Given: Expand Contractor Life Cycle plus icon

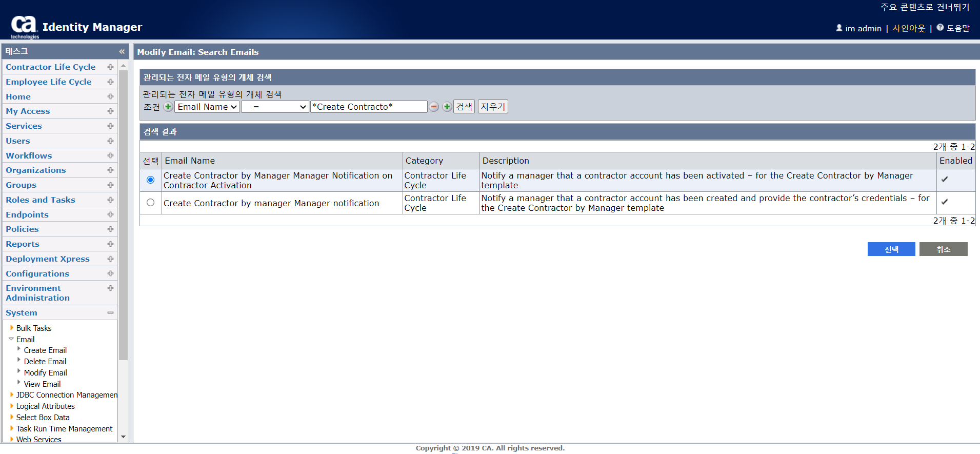Looking at the screenshot, I should click(110, 67).
